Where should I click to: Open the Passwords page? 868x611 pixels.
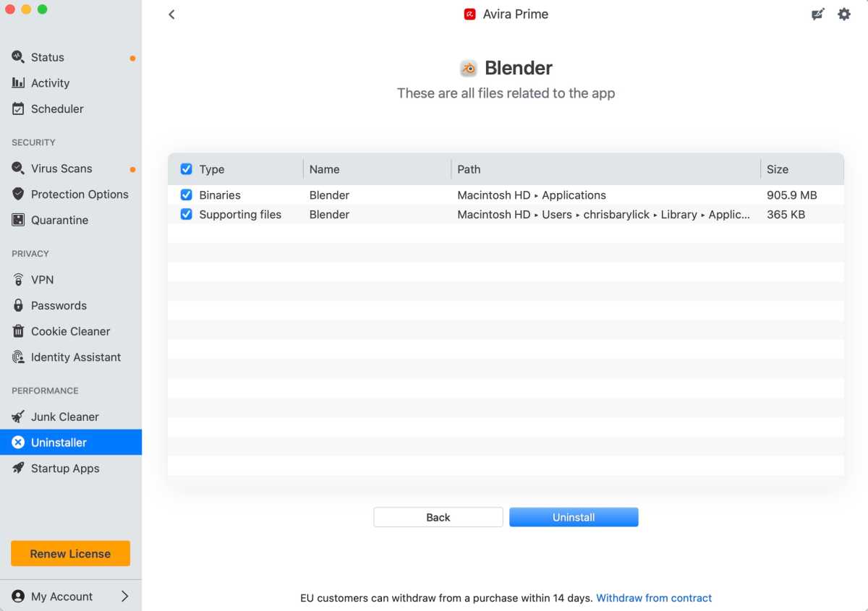point(71,305)
